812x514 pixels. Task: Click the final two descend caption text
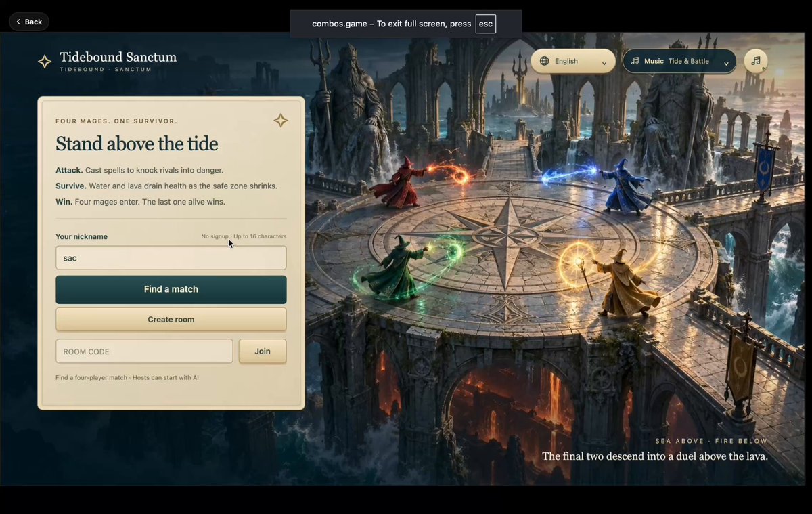pos(655,456)
